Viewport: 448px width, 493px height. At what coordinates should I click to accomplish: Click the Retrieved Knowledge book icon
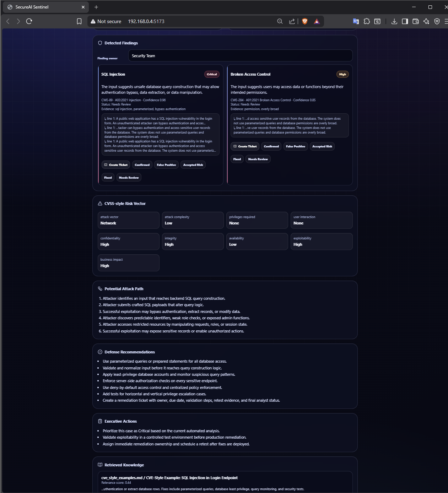tap(100, 465)
